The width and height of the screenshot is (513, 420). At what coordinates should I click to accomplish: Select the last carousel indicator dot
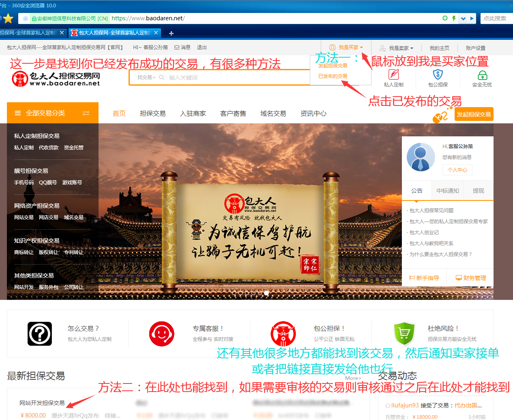coord(267,293)
